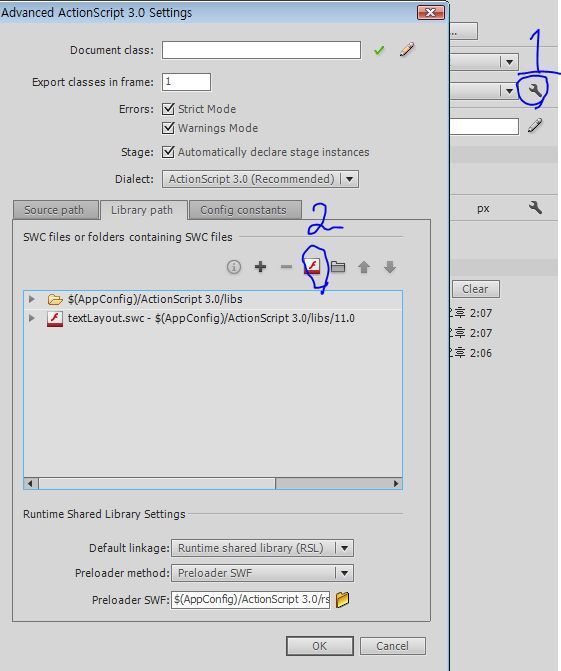Open the Dialect dropdown
Screen dimensions: 561x671
coord(260,179)
